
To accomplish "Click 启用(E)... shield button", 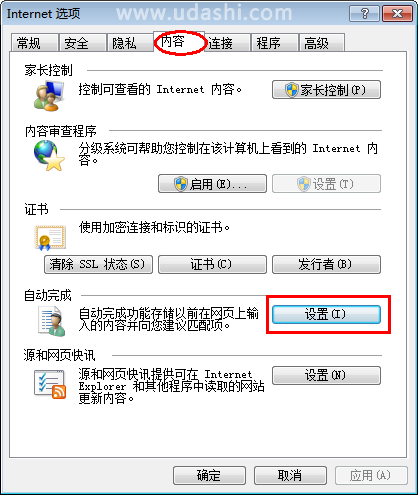I will pos(212,183).
